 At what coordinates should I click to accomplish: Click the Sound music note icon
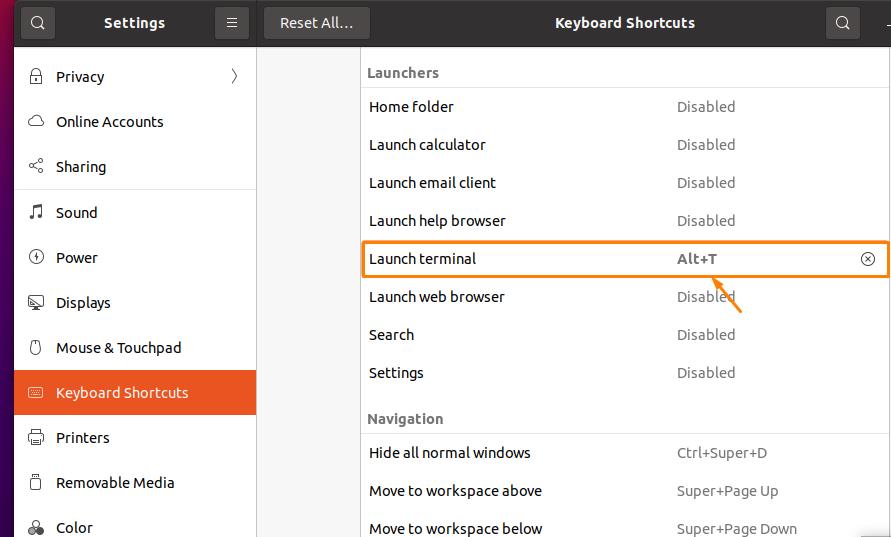tap(37, 212)
